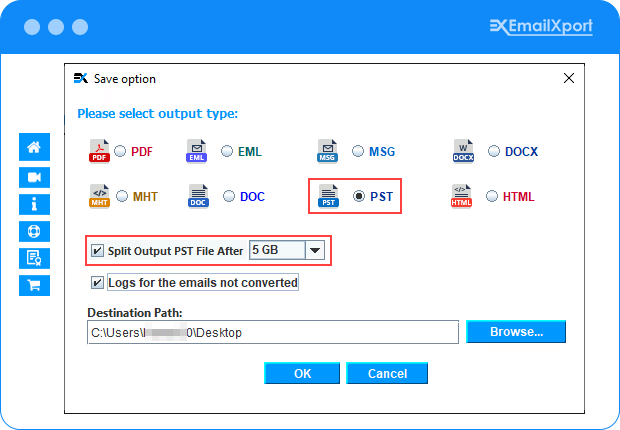Click the Destination Path text field
Screen dimensions: 620x430
point(272,332)
